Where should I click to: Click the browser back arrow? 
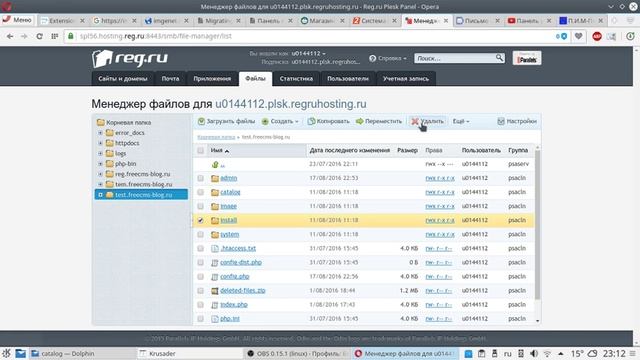(10, 36)
